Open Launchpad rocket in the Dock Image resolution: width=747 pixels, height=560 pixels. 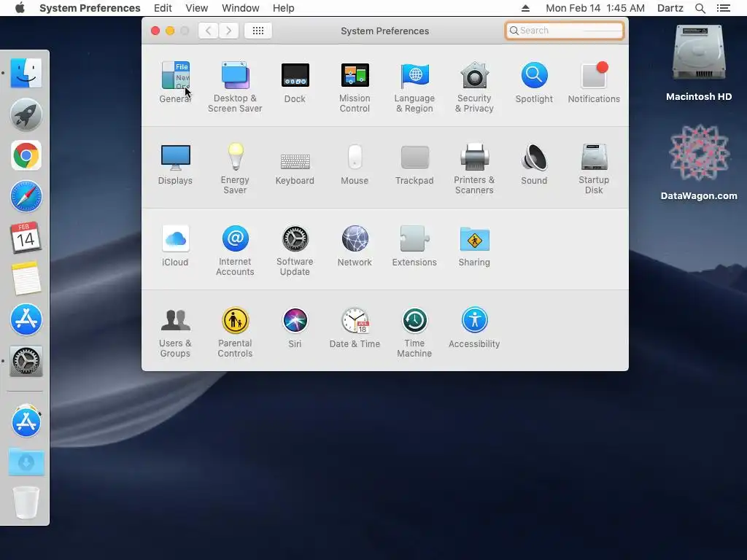[26, 114]
